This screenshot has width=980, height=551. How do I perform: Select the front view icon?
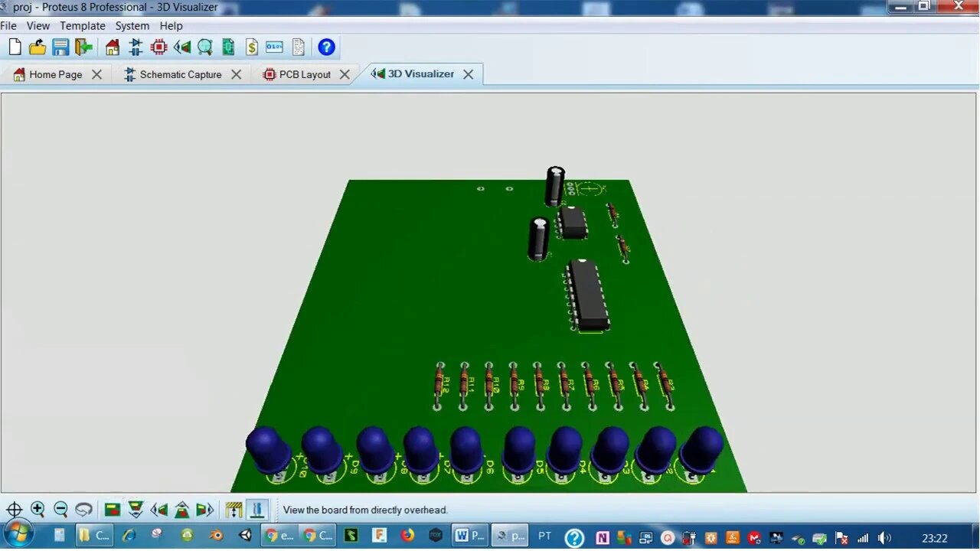[x=136, y=510]
